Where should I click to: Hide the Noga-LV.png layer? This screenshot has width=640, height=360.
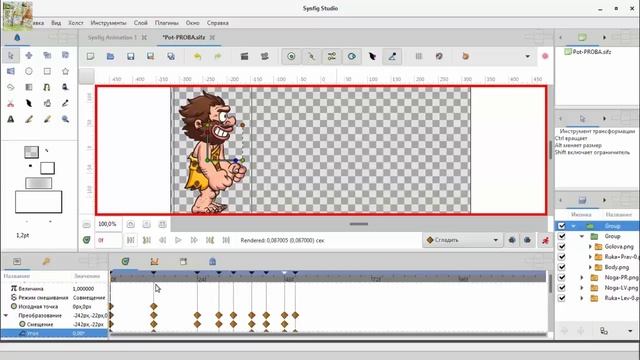tap(562, 288)
